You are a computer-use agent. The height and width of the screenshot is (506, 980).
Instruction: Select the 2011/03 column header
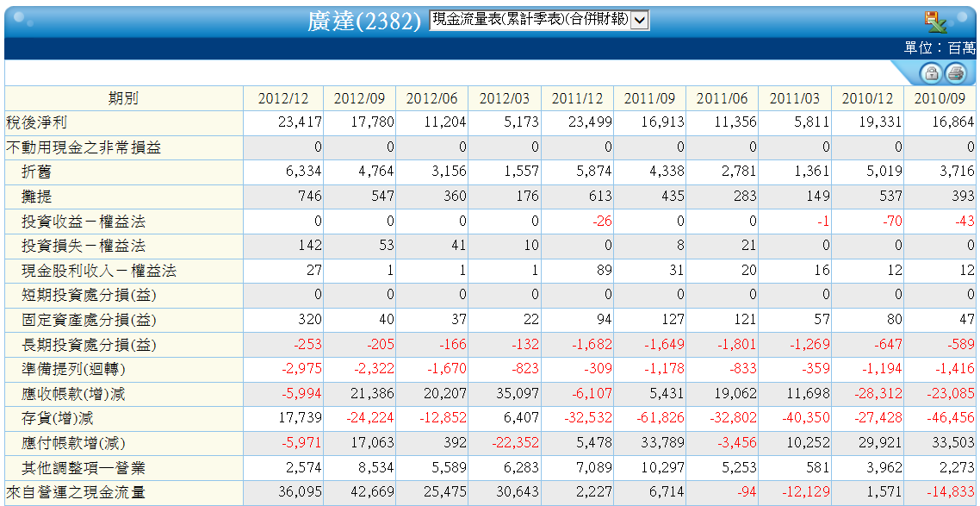click(794, 98)
